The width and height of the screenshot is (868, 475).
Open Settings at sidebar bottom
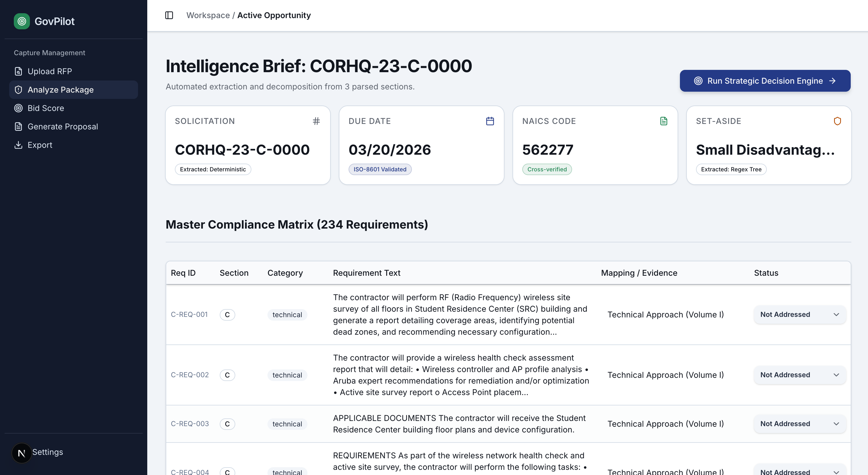[x=47, y=452]
